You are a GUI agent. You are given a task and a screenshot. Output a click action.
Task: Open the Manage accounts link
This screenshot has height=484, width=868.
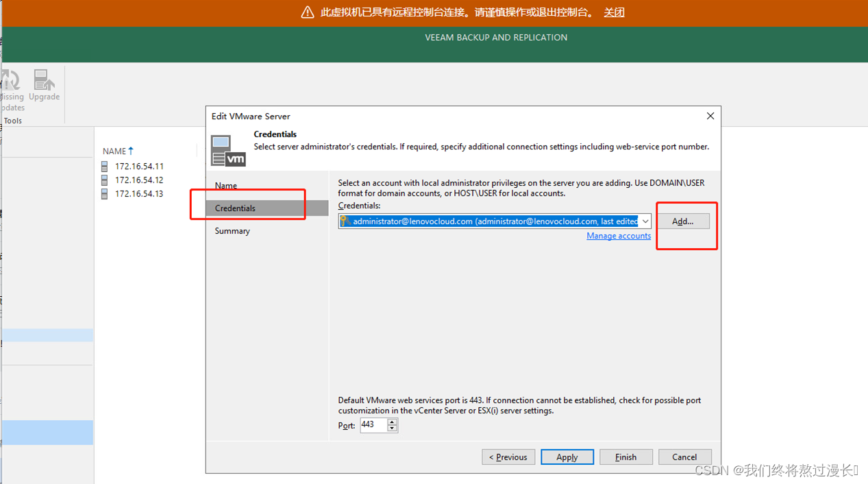pyautogui.click(x=619, y=236)
